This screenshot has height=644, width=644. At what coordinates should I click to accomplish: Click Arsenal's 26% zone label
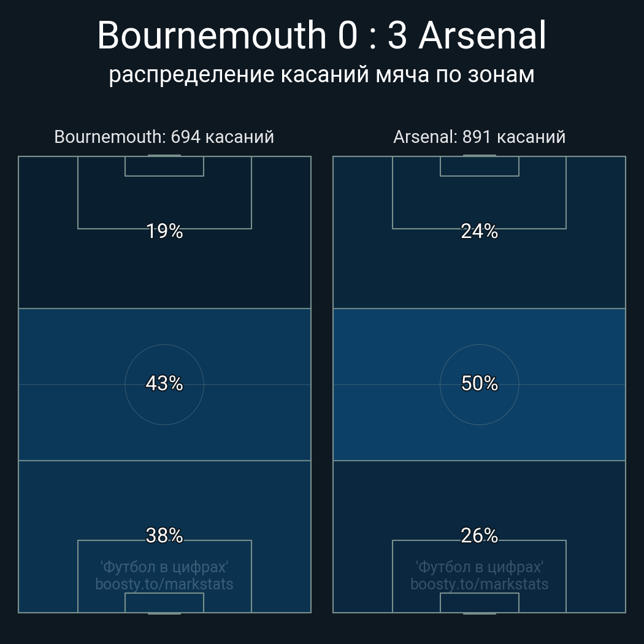[x=479, y=535]
